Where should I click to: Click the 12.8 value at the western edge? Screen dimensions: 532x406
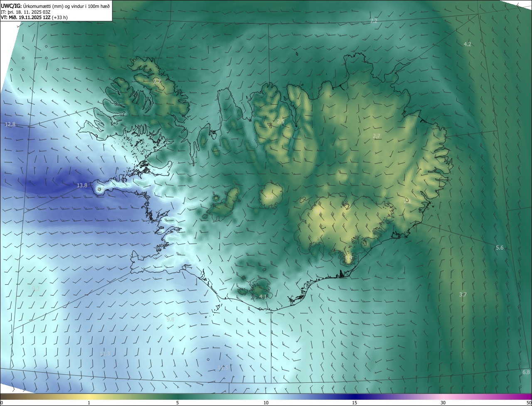point(10,124)
